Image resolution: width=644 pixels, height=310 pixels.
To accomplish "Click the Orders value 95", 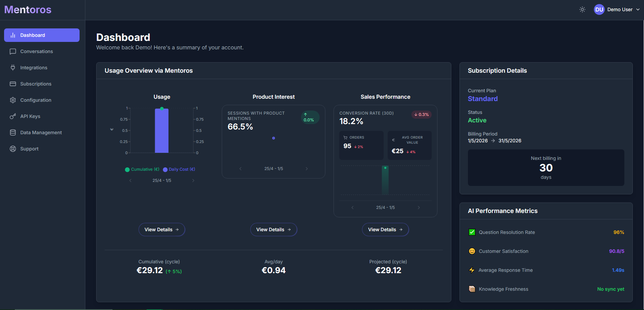I will pos(347,146).
